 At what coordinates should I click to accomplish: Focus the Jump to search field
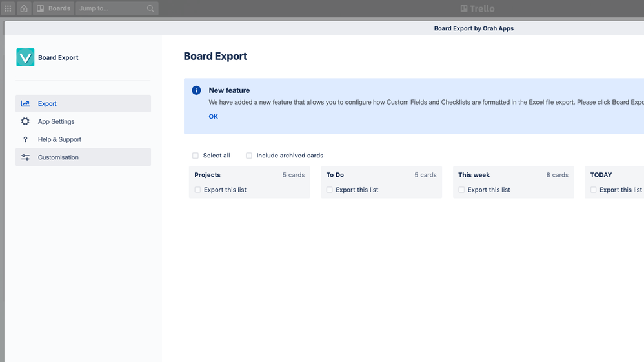pos(117,8)
